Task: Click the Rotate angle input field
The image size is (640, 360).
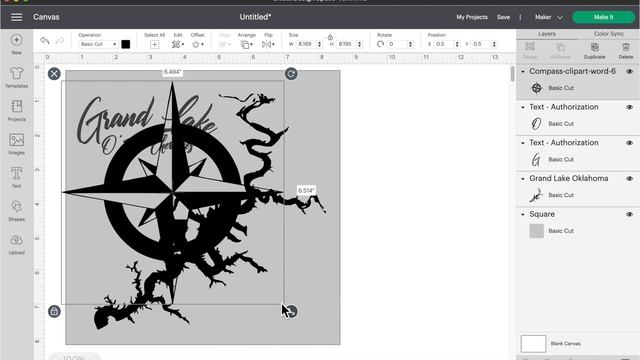Action: (x=397, y=44)
